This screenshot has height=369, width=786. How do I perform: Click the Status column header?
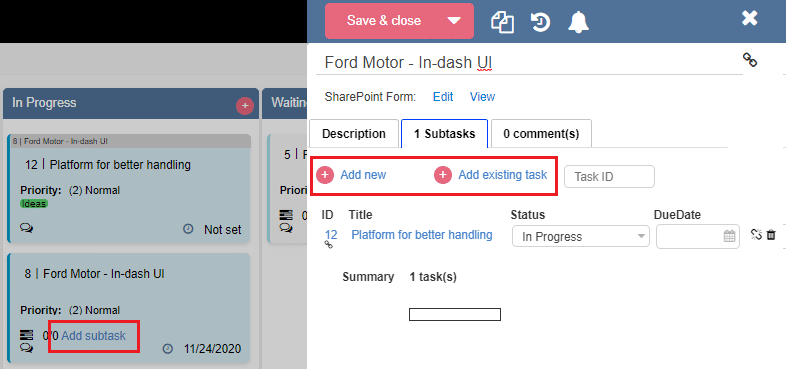(527, 215)
